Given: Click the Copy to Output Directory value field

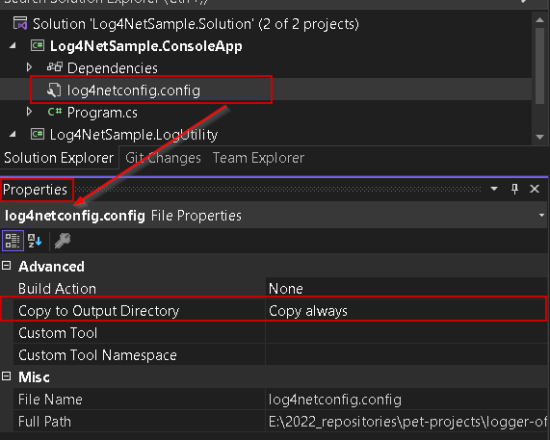Looking at the screenshot, I should click(x=406, y=311).
